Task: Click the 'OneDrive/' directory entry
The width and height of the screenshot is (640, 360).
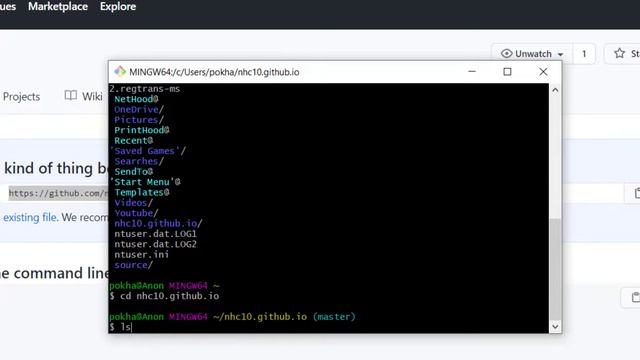Action: [139, 109]
